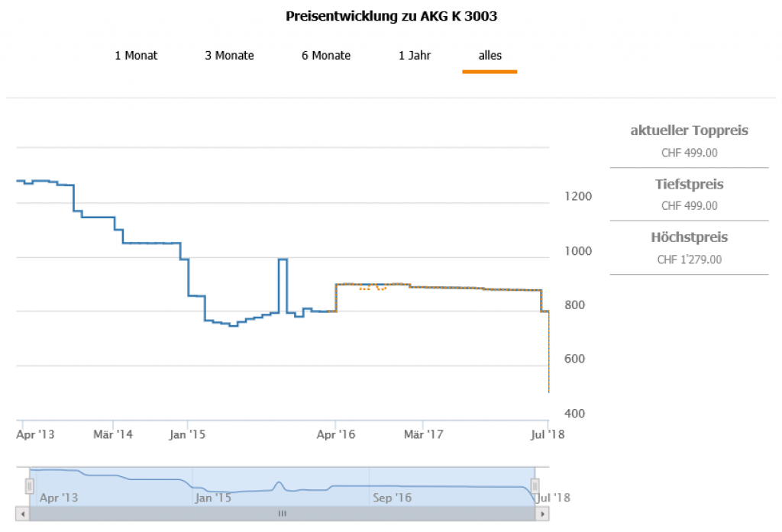The height and width of the screenshot is (532, 782).
Task: Click the Sep '16 label in navigator
Action: [393, 498]
